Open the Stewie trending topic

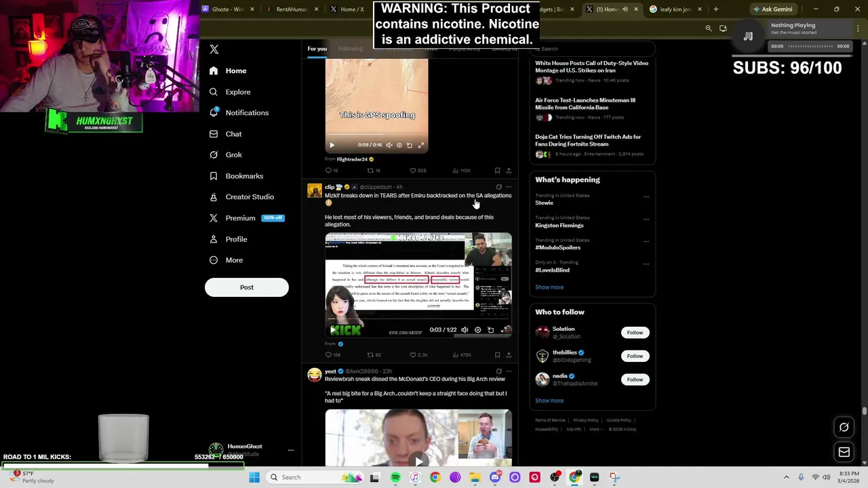point(544,203)
